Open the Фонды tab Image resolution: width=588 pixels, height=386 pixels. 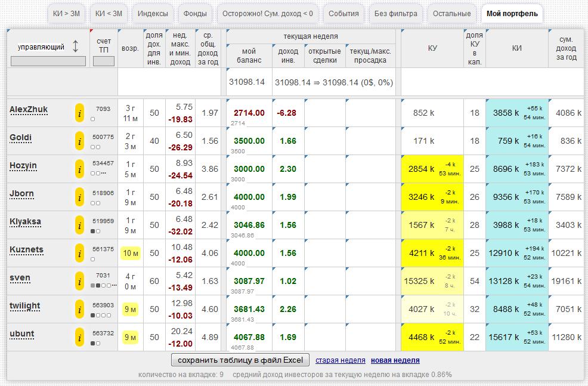coord(195,14)
